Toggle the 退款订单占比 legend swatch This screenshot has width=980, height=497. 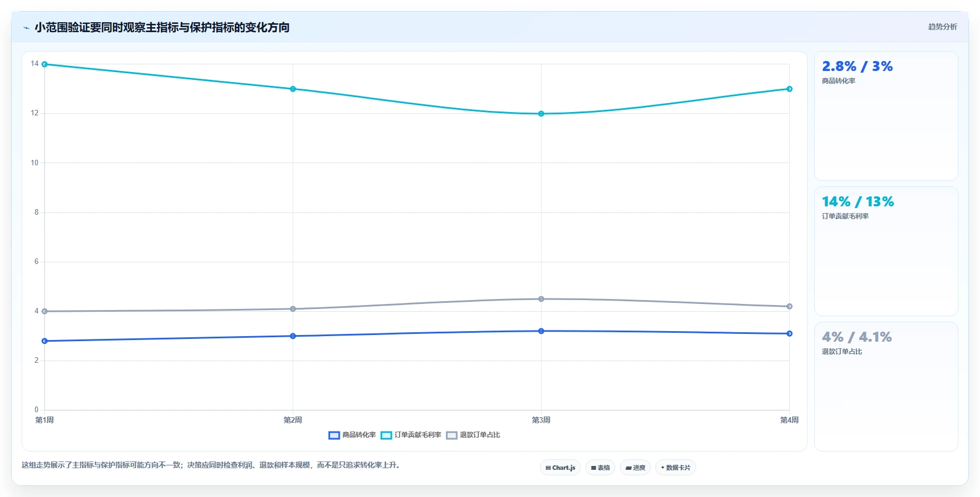point(452,435)
